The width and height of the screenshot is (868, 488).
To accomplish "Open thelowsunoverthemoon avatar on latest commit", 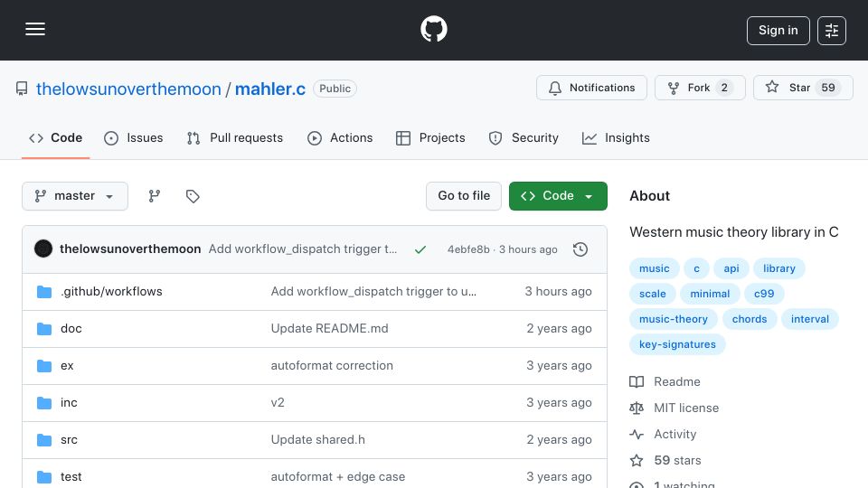I will pos(43,249).
